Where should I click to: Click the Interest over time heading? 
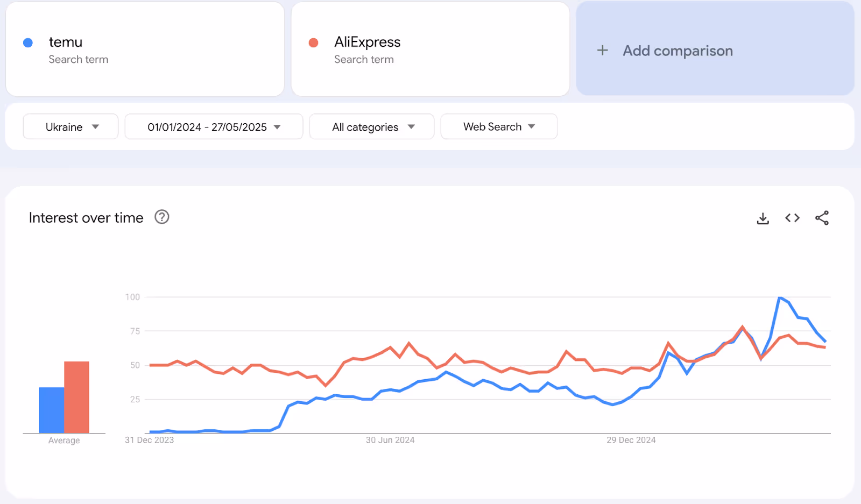pyautogui.click(x=86, y=217)
